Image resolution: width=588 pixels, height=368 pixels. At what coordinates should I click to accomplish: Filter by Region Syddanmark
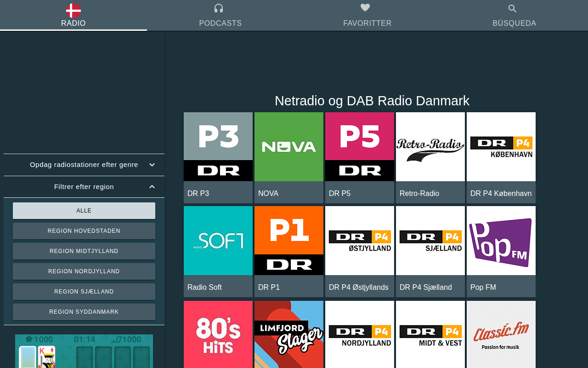point(84,312)
